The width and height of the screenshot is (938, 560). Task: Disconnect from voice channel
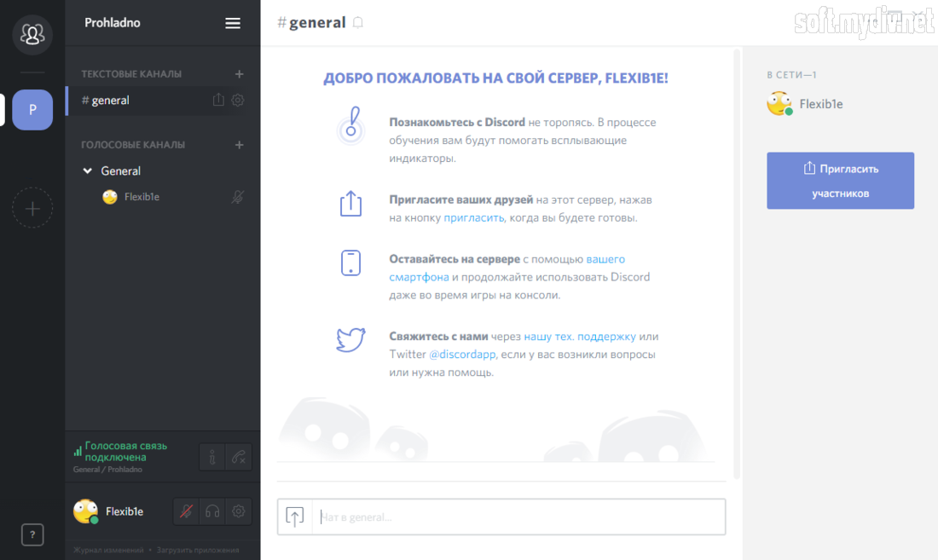tap(239, 457)
